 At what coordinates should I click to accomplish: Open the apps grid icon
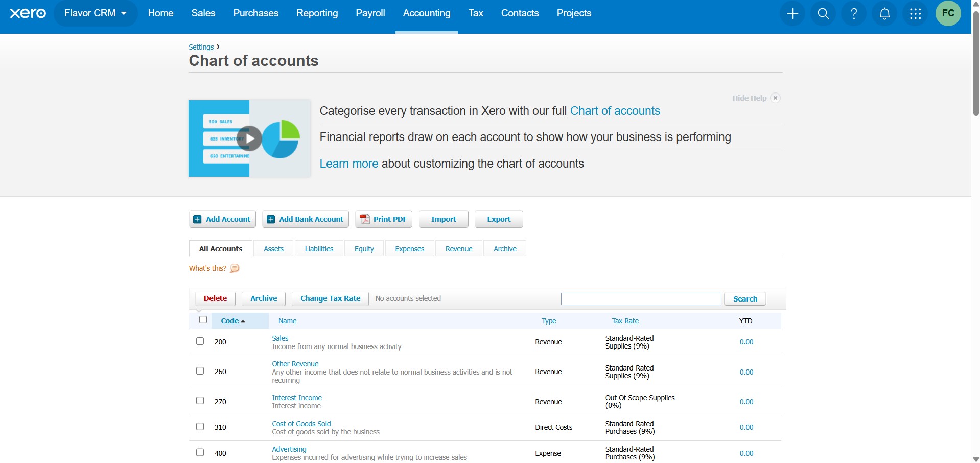(x=915, y=14)
